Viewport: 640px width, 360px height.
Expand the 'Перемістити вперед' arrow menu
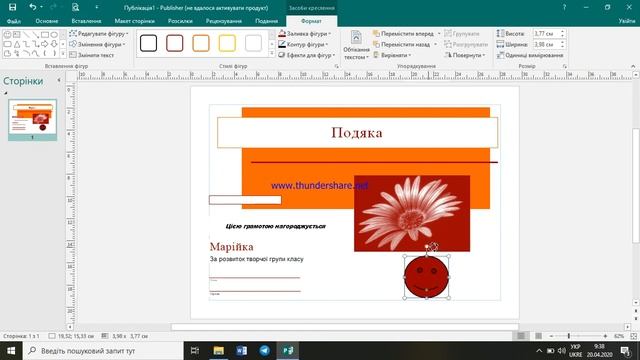[439, 34]
